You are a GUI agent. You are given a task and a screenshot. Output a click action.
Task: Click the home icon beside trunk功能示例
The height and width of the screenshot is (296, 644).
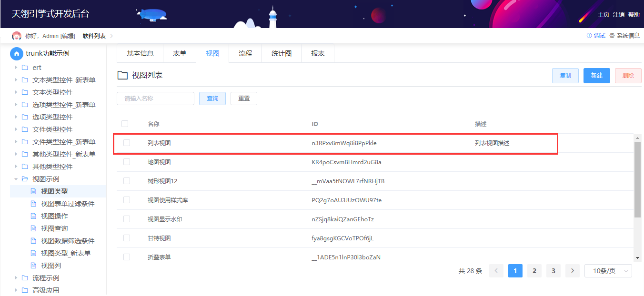tap(17, 54)
